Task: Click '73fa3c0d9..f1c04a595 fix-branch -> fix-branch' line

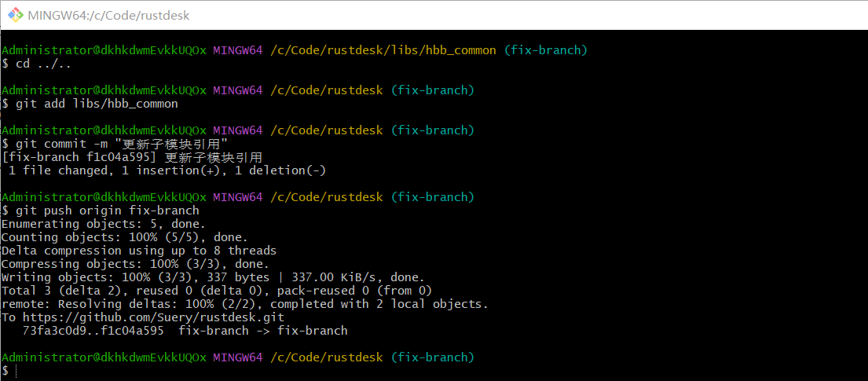Action: pyautogui.click(x=185, y=331)
